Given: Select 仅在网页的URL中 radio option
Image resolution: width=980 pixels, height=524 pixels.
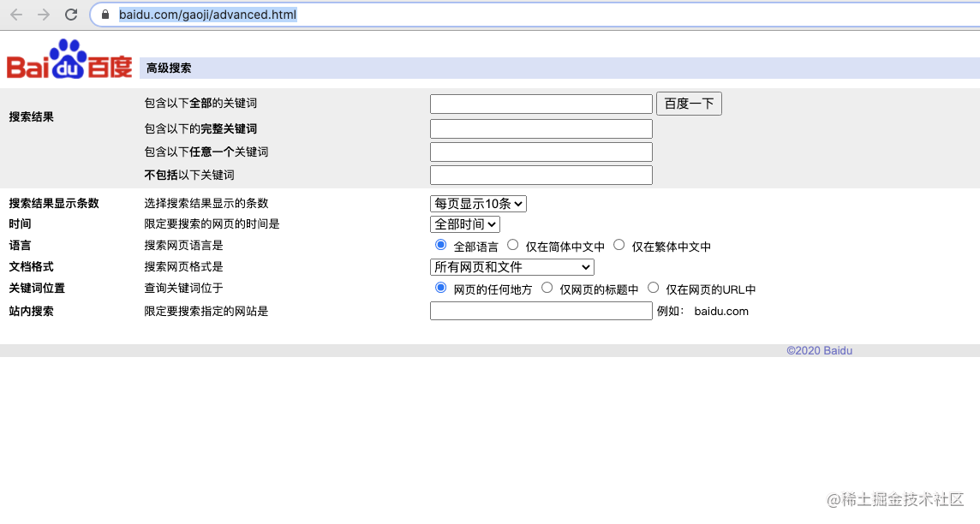Looking at the screenshot, I should point(653,288).
